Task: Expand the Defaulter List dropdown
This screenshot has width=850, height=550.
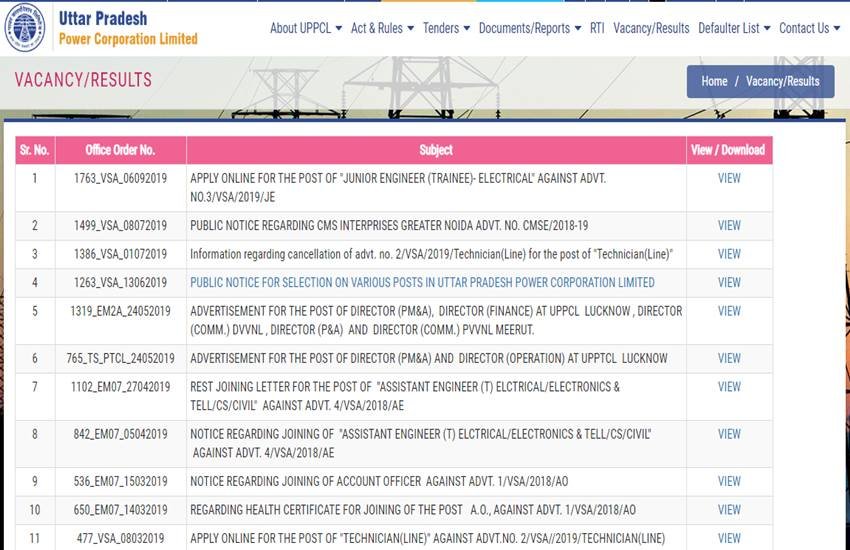Action: [734, 28]
